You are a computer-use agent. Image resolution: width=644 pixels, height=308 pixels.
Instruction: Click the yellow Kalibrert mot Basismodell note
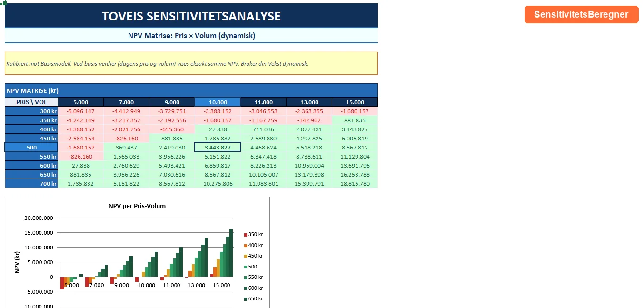point(191,63)
